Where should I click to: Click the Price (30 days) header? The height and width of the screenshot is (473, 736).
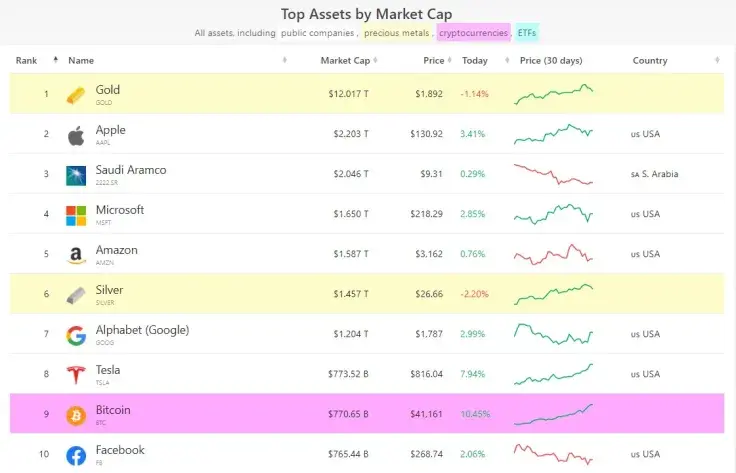pos(551,60)
